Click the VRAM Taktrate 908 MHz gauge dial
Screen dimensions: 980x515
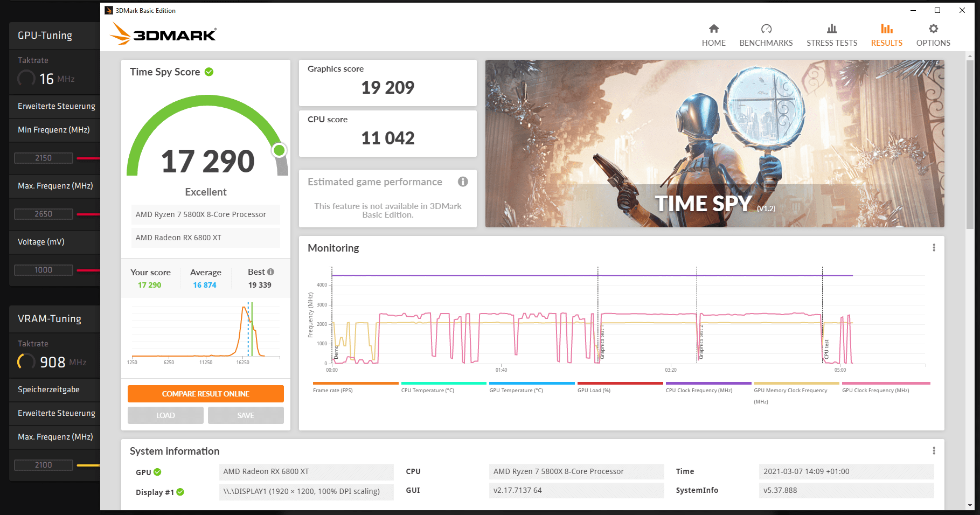(x=26, y=361)
